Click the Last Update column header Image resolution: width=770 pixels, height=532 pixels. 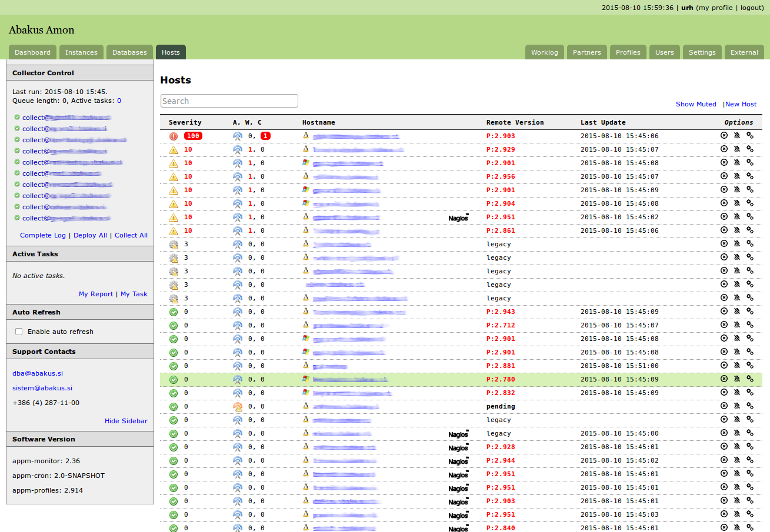pos(603,122)
